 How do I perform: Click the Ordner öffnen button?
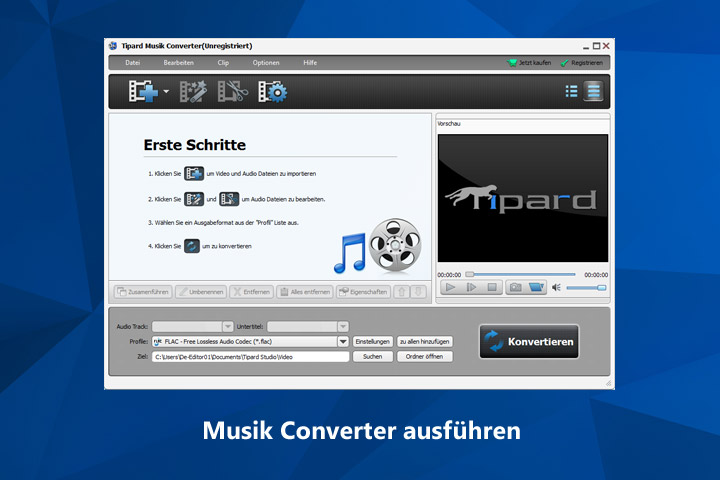point(425,356)
